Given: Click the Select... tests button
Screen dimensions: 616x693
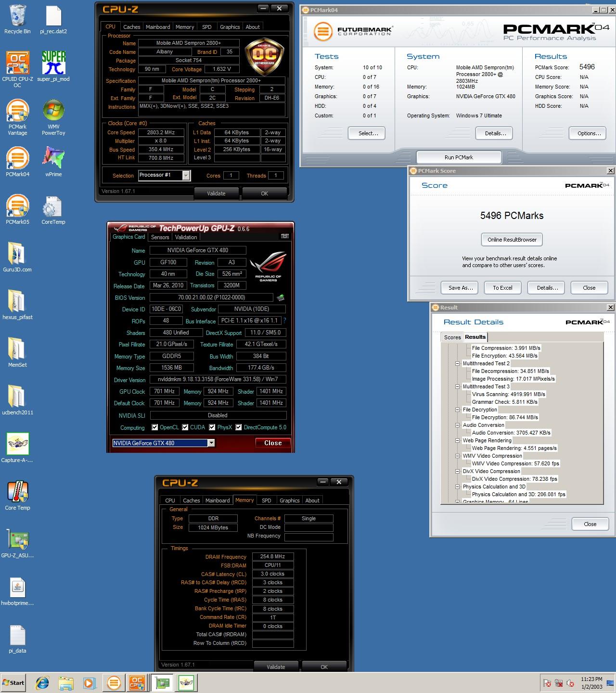Looking at the screenshot, I should coord(367,133).
